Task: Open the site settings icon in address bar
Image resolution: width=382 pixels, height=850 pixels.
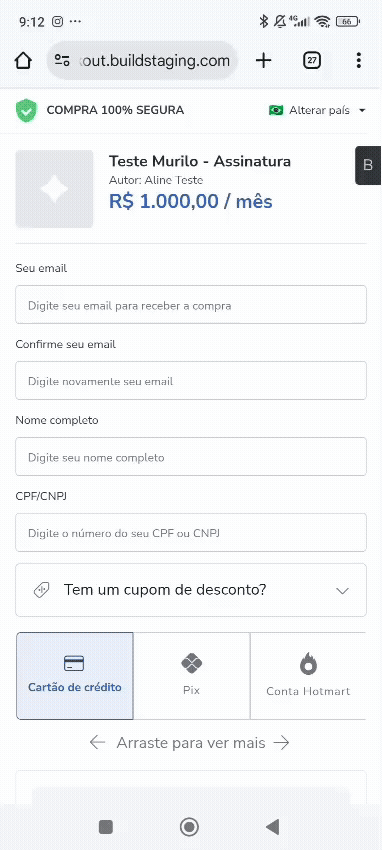Action: [x=62, y=61]
